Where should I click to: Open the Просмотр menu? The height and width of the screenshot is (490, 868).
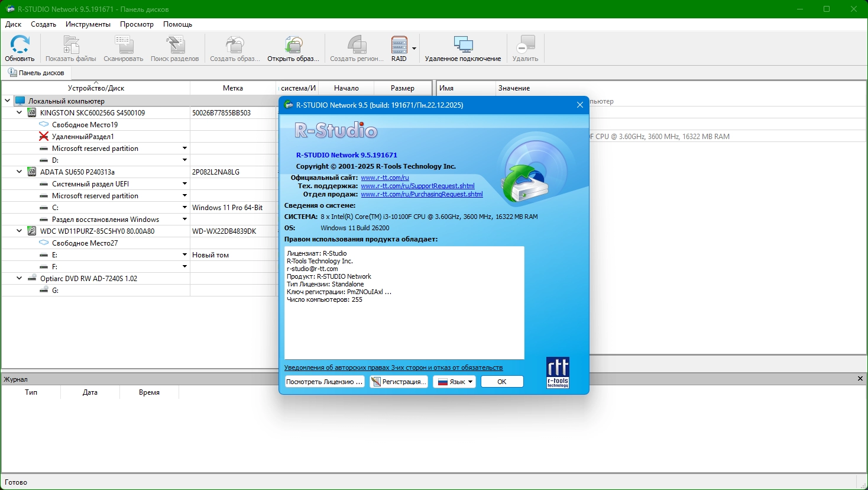pos(137,24)
